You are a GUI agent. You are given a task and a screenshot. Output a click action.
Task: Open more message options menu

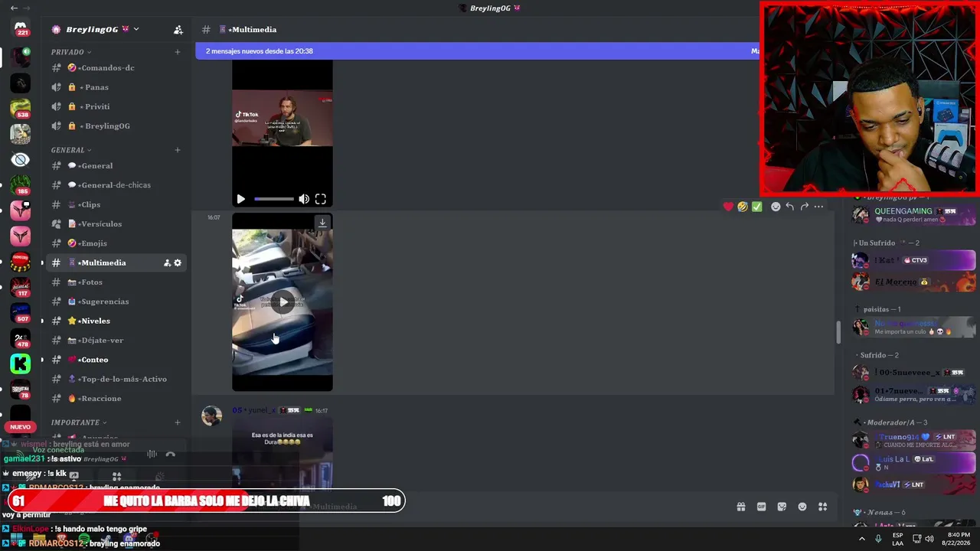click(x=819, y=207)
